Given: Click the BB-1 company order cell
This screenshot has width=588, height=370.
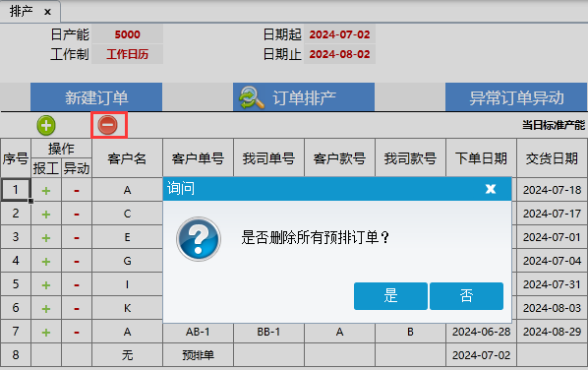Looking at the screenshot, I should coord(268,332).
